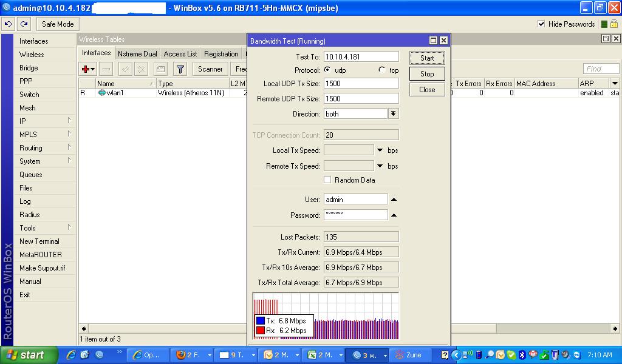Image resolution: width=622 pixels, height=364 pixels.
Task: Uncheck the Hide Passwords option
Action: click(x=541, y=24)
